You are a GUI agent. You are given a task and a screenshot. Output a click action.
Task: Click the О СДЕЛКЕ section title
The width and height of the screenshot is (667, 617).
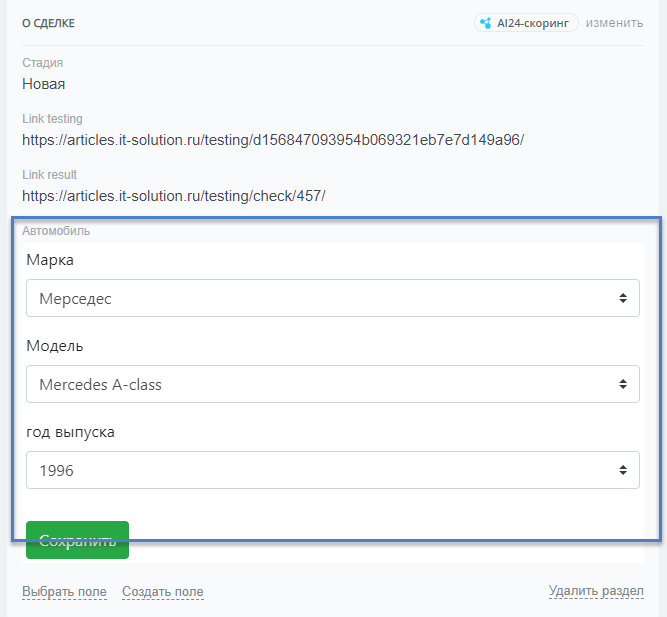click(48, 23)
